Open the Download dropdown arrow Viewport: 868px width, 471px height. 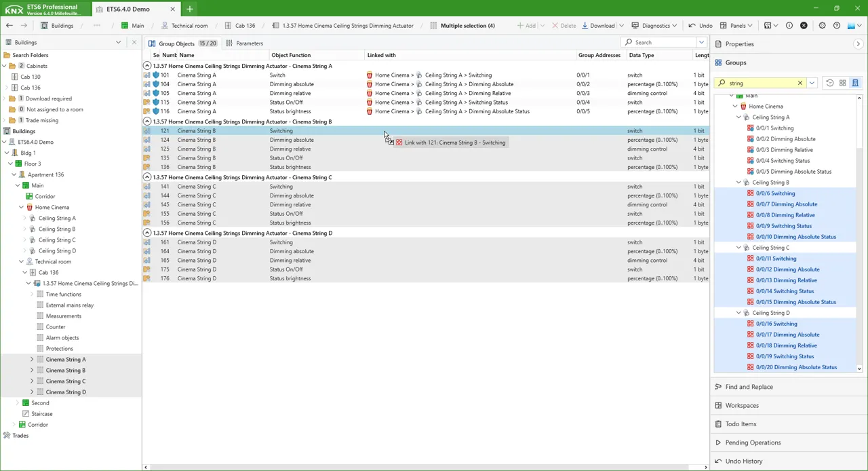(620, 26)
